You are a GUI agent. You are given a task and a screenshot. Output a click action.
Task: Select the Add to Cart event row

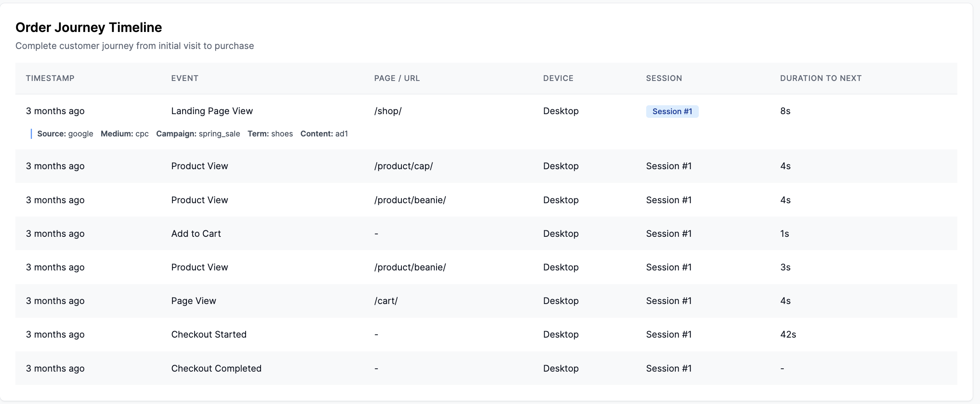point(196,233)
